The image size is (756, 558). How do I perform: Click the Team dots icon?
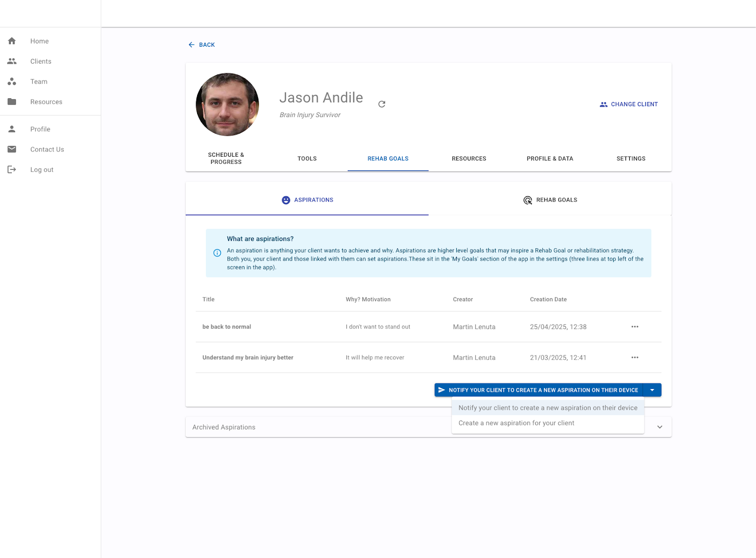[x=12, y=82]
